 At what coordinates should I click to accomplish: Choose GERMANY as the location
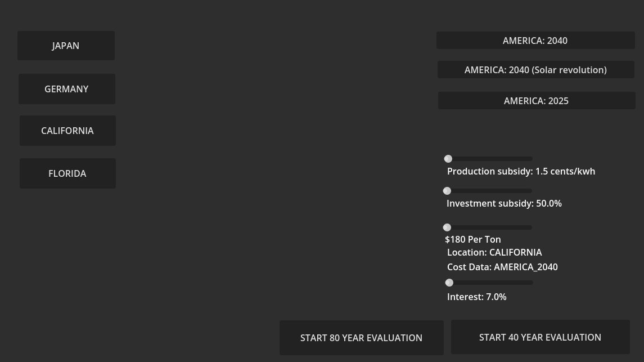click(66, 89)
